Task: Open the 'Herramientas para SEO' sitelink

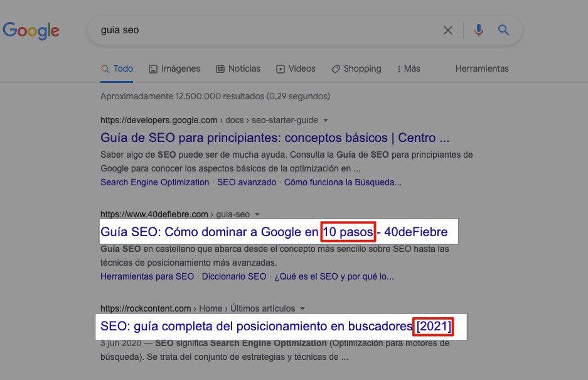Action: 147,276
